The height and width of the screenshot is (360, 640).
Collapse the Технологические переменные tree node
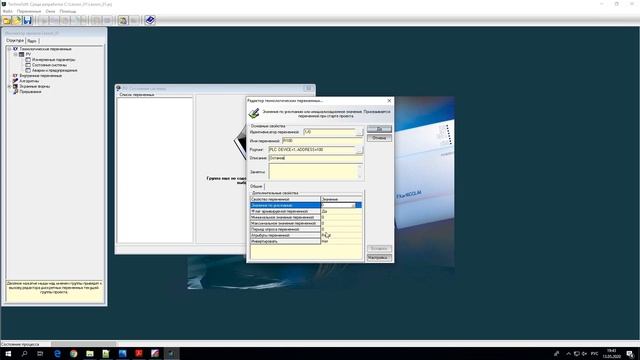point(10,49)
